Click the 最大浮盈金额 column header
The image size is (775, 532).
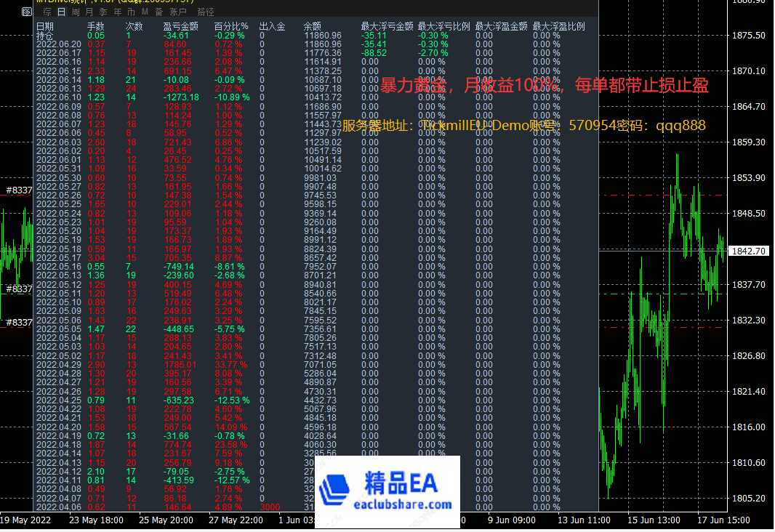tap(501, 26)
